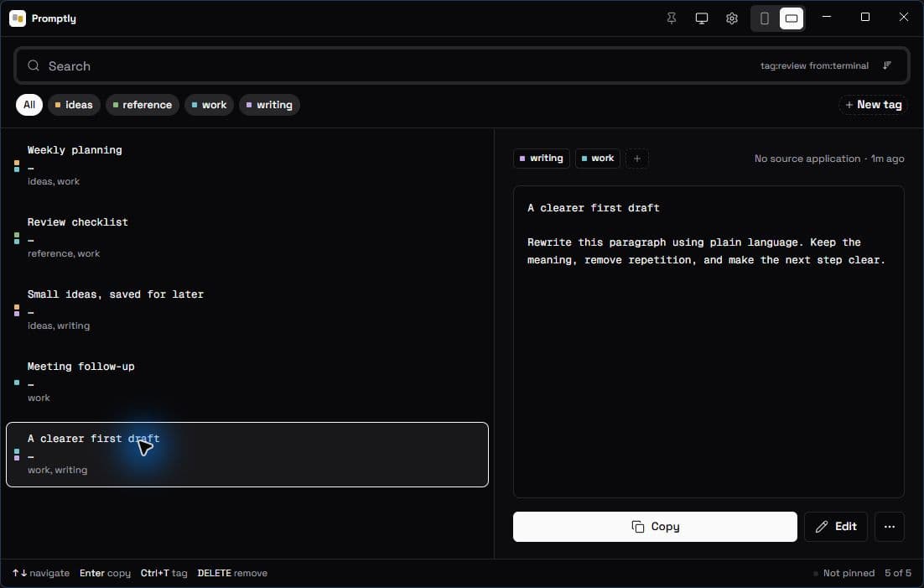Open sort order options icon
The height and width of the screenshot is (588, 924).
point(887,65)
